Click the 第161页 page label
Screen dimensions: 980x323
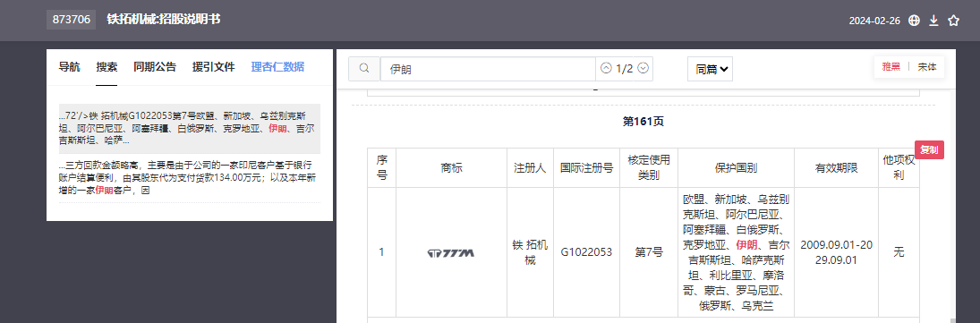tap(643, 122)
